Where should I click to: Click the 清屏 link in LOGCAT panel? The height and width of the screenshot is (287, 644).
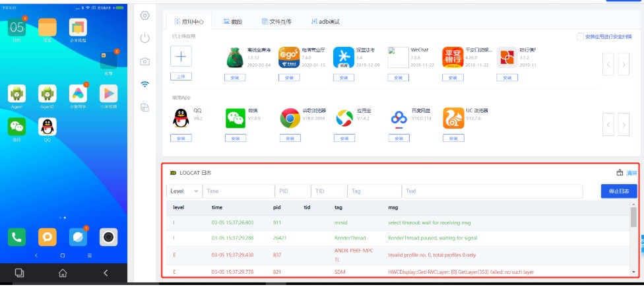631,173
